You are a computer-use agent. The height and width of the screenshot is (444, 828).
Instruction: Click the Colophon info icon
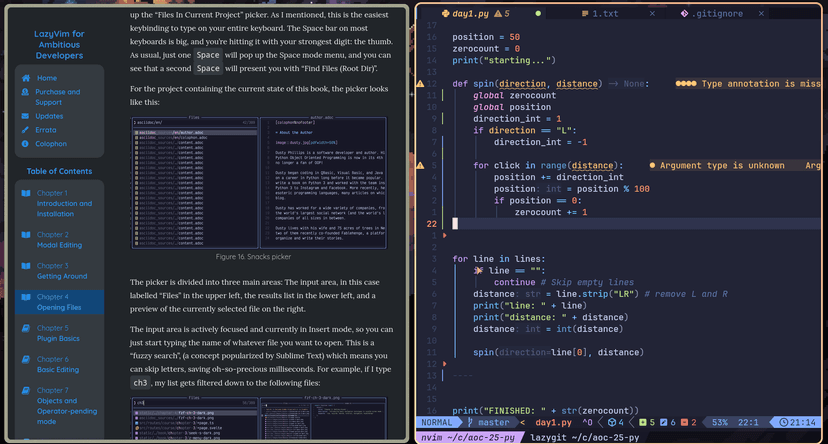26,144
